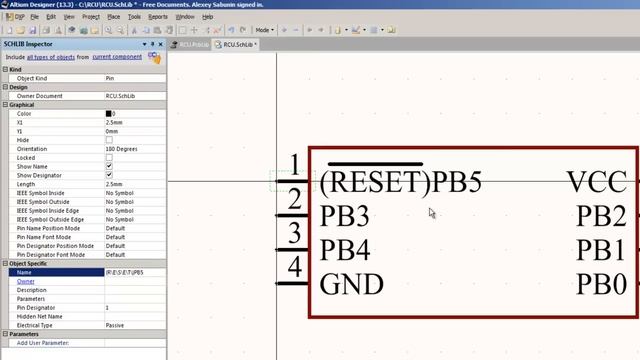Click the add component part plus icon
Screen dimensions: 640x360
point(284,30)
